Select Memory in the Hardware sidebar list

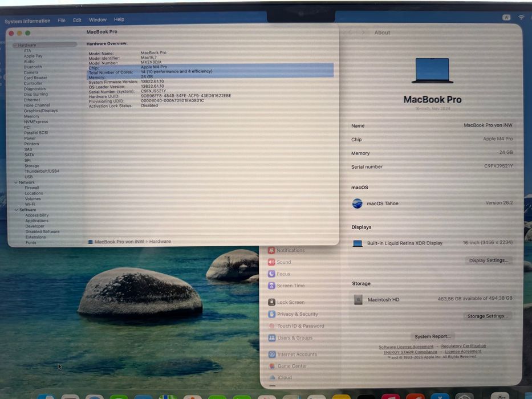pyautogui.click(x=31, y=116)
